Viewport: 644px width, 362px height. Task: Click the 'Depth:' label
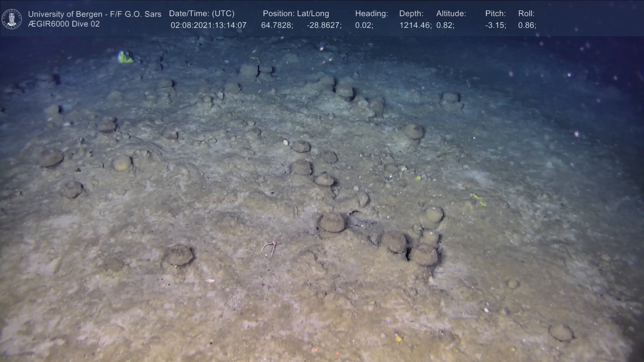(411, 14)
